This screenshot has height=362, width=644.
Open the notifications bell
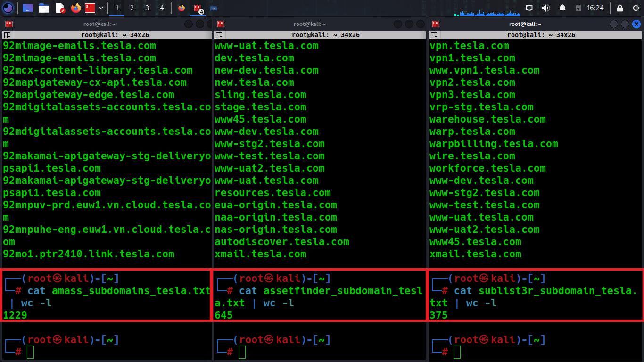click(x=562, y=8)
